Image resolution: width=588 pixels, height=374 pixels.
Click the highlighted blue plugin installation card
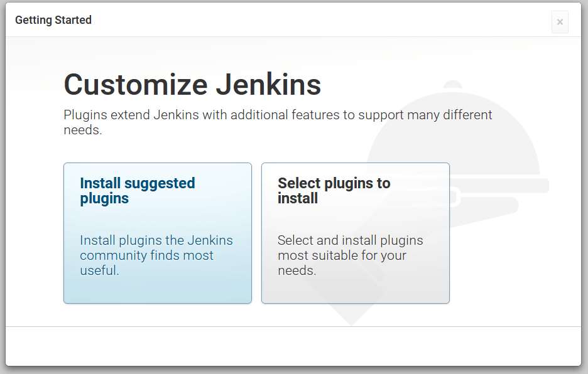157,232
